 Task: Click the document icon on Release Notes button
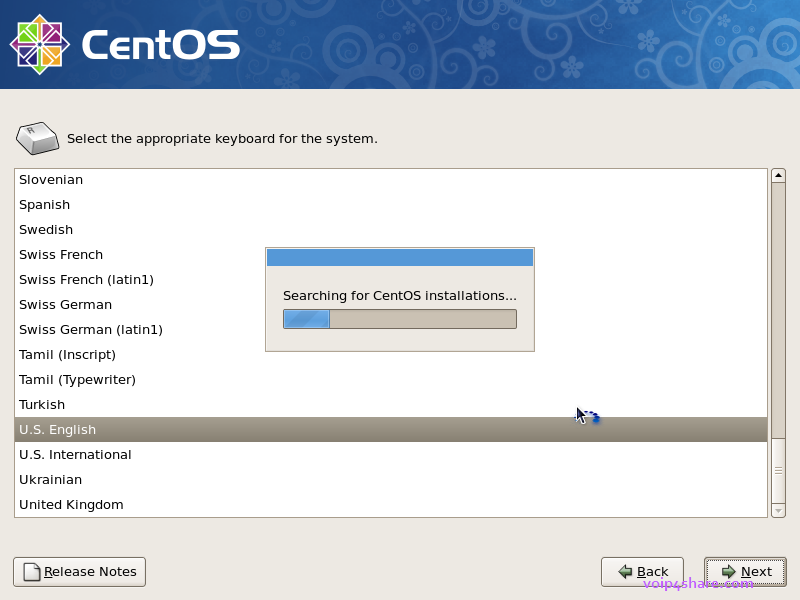tap(31, 571)
